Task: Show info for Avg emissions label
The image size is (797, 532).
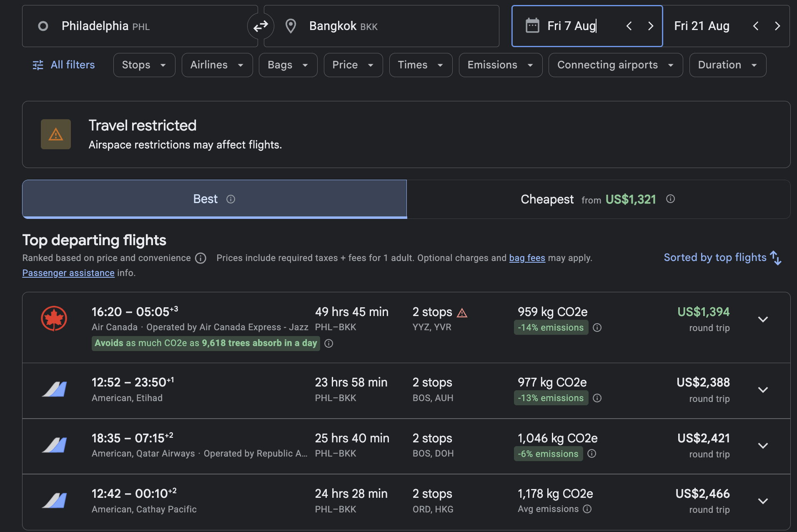Action: click(587, 509)
